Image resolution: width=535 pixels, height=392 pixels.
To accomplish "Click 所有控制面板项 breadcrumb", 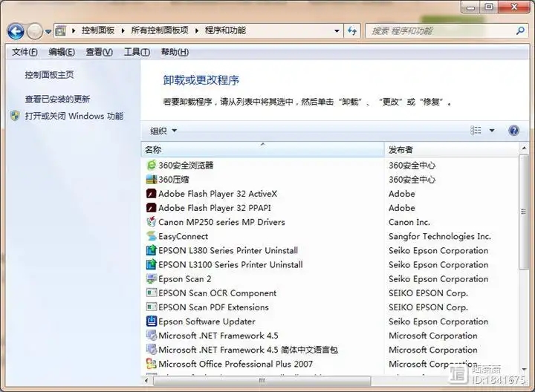I will [160, 30].
